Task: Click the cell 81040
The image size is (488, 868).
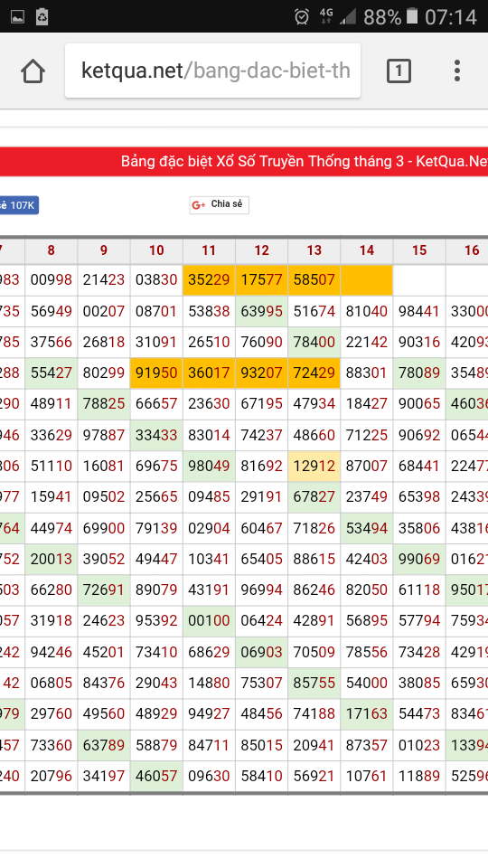Action: [x=366, y=311]
